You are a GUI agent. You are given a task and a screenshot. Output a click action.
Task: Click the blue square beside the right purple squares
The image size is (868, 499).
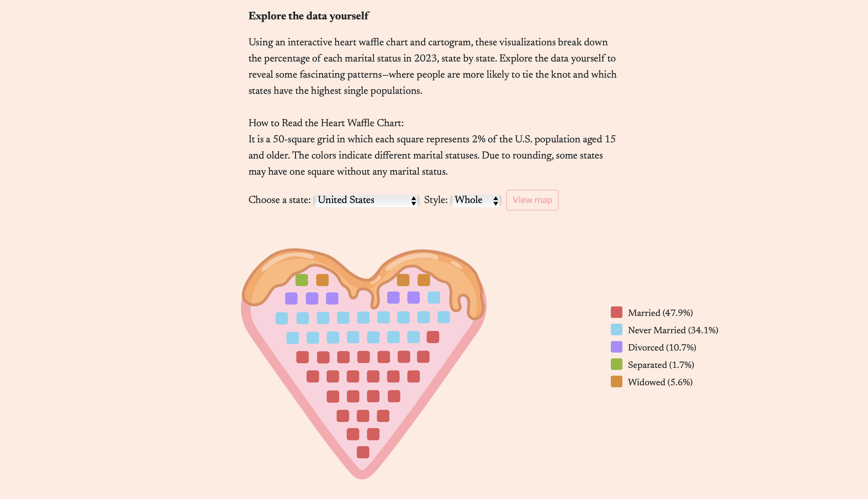click(x=434, y=297)
